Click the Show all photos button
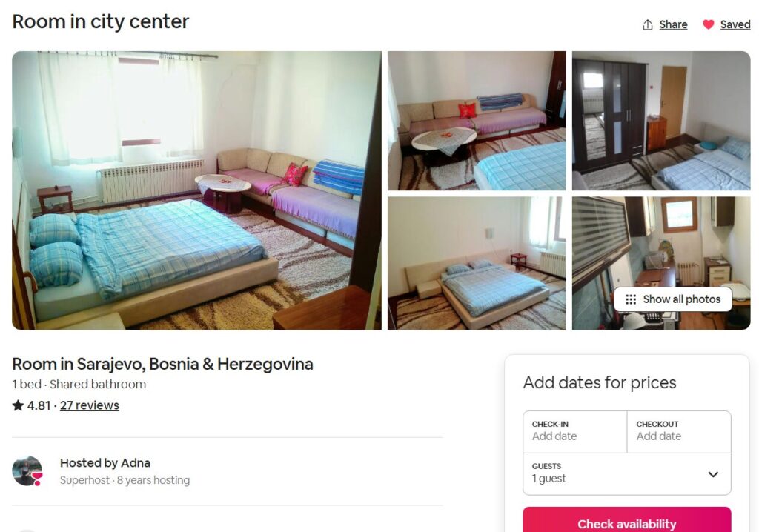Image resolution: width=759 pixels, height=532 pixels. tap(673, 299)
